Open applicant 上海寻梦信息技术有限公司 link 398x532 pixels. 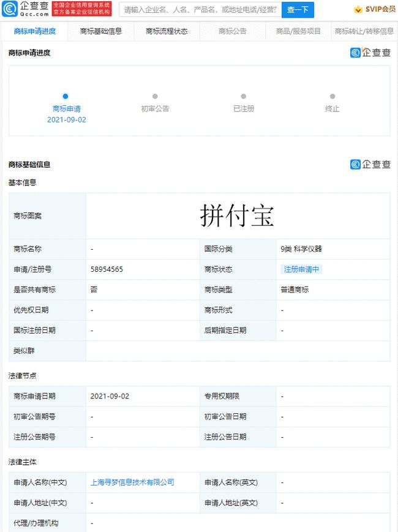(x=132, y=482)
